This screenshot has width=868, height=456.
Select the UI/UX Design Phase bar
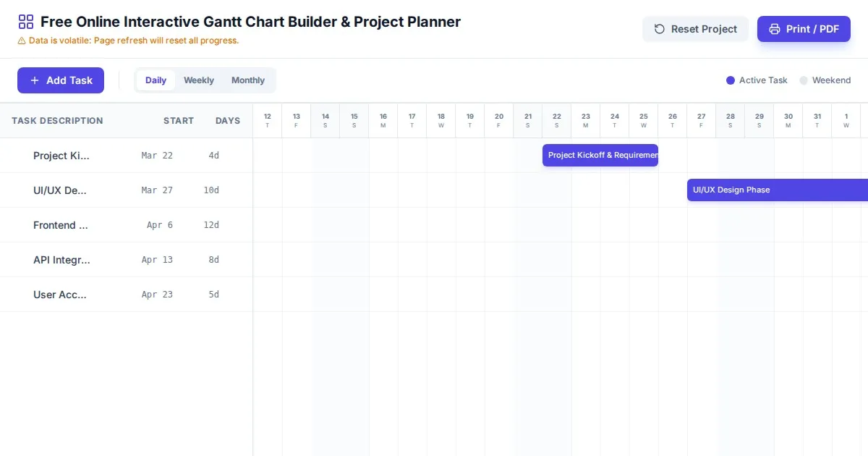point(777,190)
